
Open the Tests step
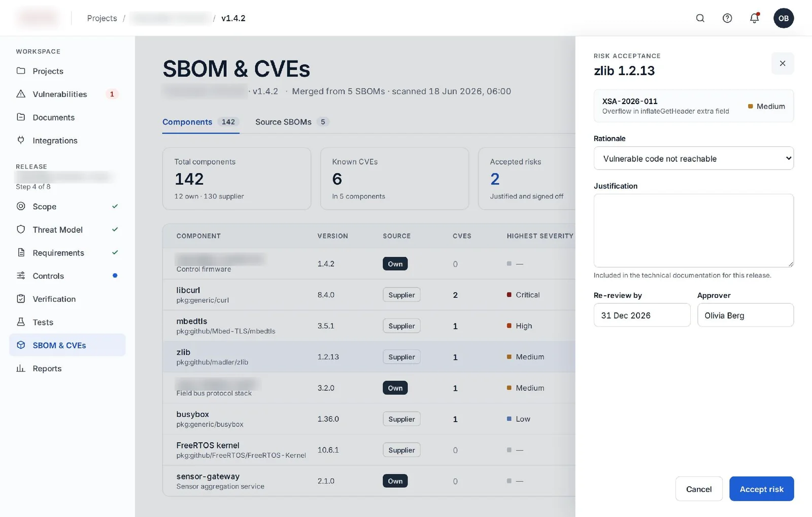(67, 322)
